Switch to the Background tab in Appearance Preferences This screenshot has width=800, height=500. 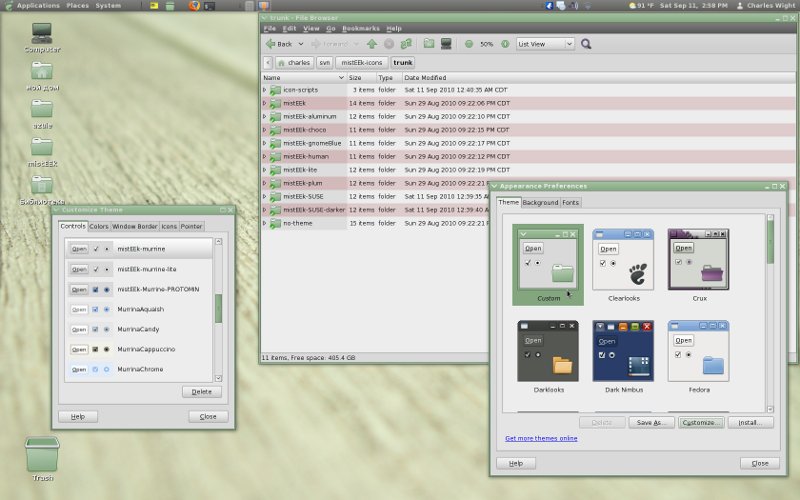coord(540,203)
